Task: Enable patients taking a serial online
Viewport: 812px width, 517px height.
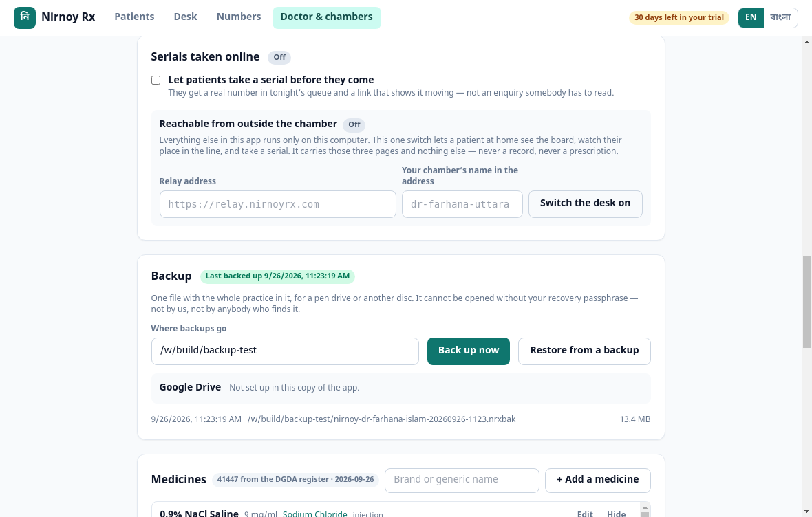Action: pos(156,80)
